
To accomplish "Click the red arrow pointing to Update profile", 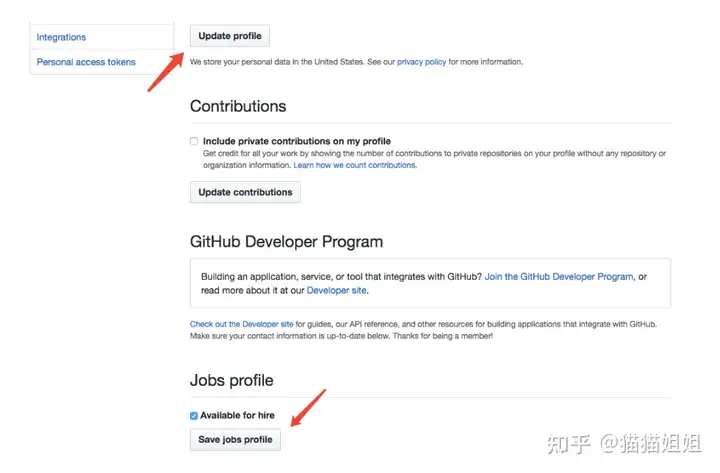I will pyautogui.click(x=166, y=72).
